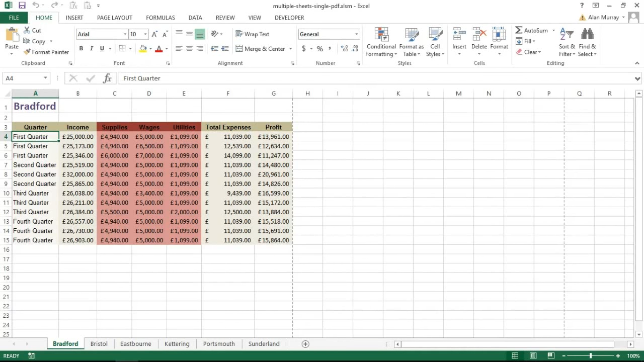The width and height of the screenshot is (644, 362).
Task: Click the Increase Indent icon
Action: pyautogui.click(x=225, y=49)
